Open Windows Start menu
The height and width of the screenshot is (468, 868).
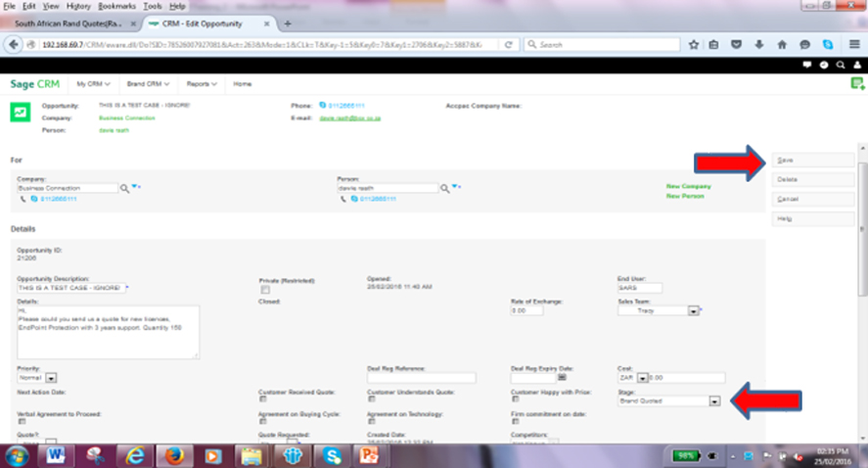17,456
